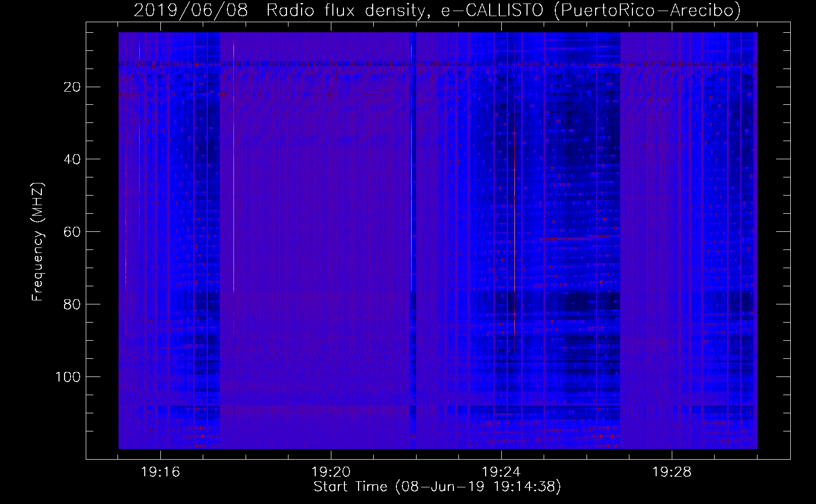Viewport: 816px width, 504px height.
Task: Click the time tick label "19:24"
Action: (x=501, y=472)
